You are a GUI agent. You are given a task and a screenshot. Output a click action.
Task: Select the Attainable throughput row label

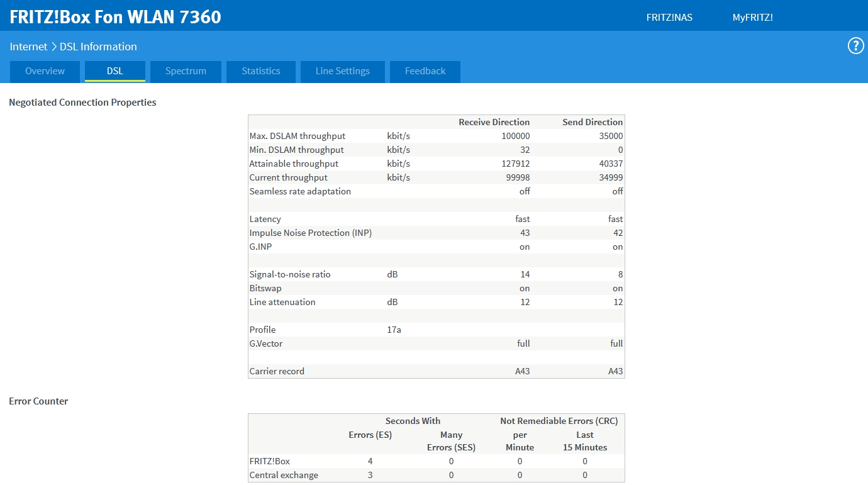[x=294, y=164]
